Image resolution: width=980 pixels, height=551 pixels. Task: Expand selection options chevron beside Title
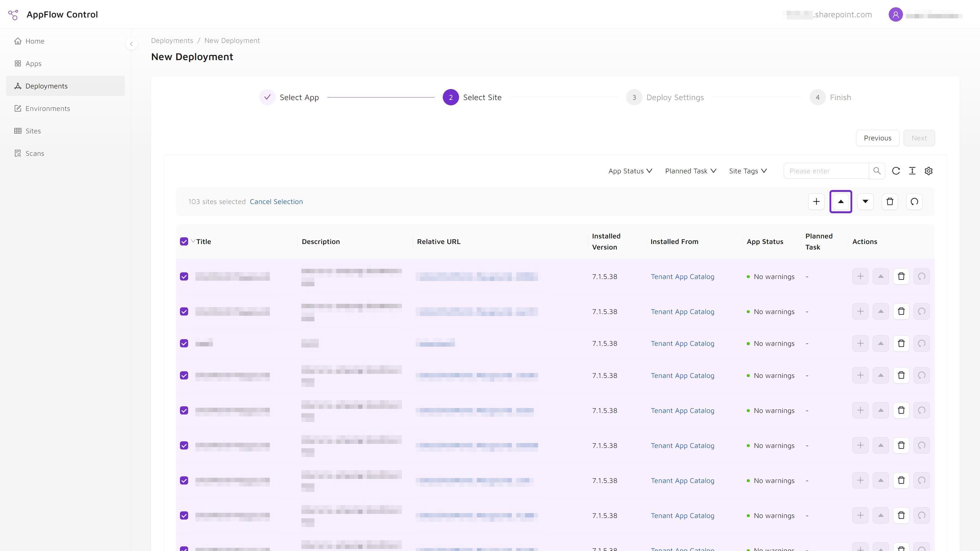pos(193,241)
